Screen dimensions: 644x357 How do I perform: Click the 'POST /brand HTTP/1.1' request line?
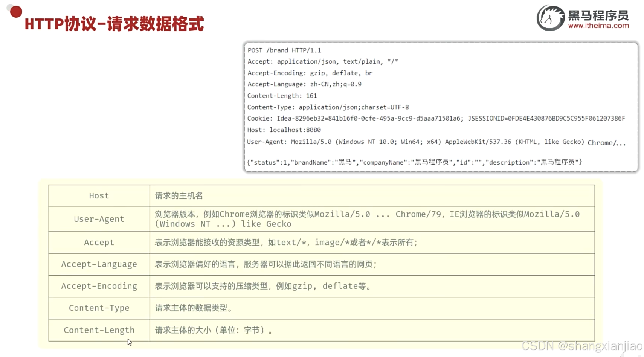click(284, 50)
